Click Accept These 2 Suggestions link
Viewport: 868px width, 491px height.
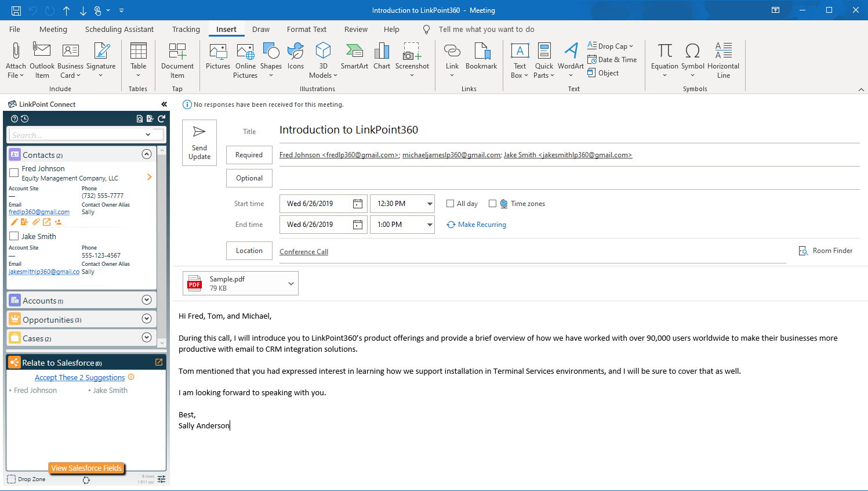tap(79, 378)
